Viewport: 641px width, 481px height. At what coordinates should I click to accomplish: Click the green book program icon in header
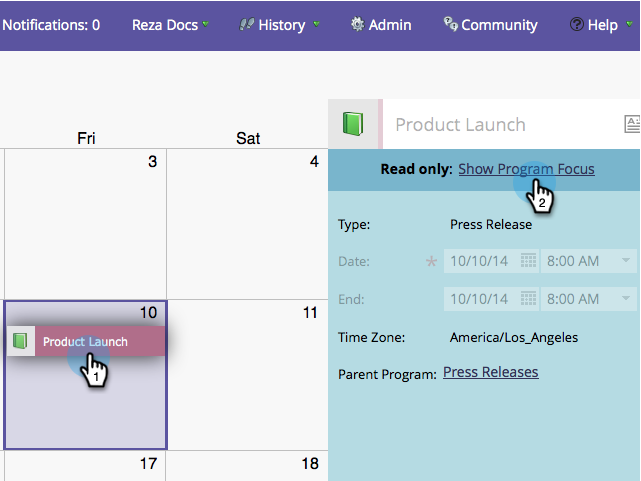click(x=354, y=124)
